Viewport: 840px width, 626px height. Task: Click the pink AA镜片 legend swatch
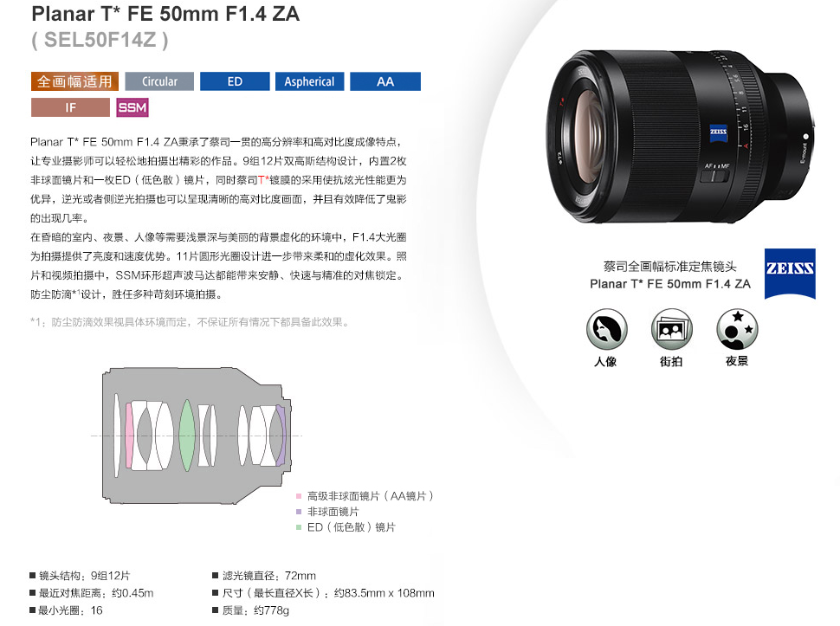coord(299,496)
